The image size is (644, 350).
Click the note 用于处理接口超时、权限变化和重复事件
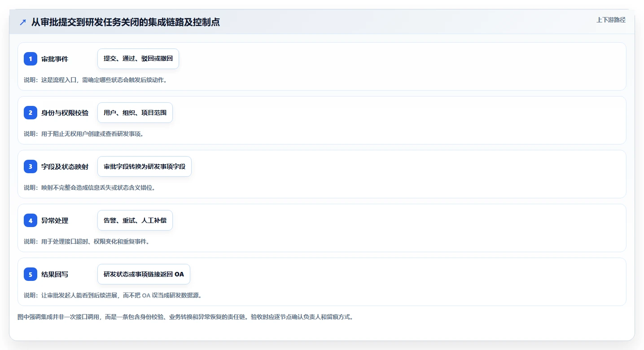87,241
